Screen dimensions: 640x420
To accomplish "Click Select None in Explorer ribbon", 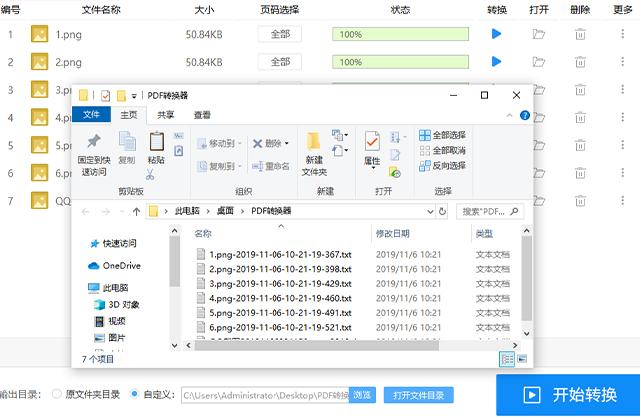I will 442,151.
